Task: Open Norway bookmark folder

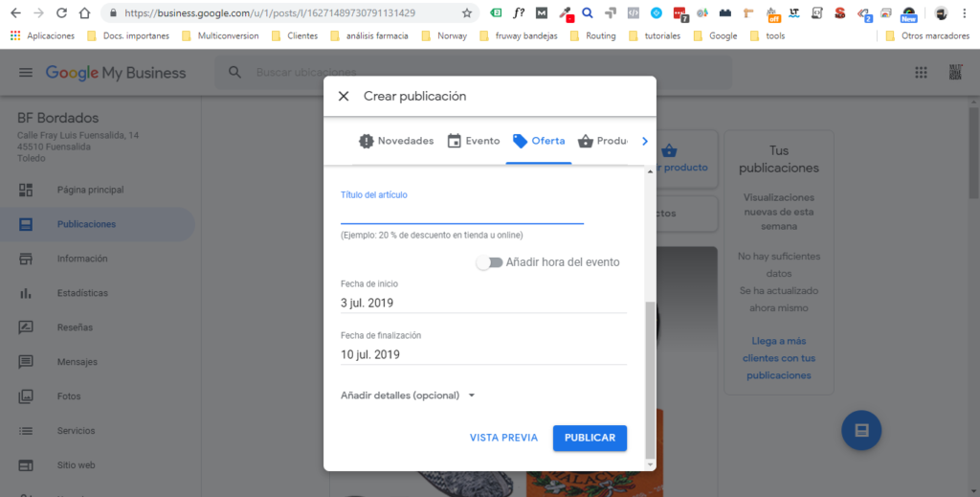Action: point(444,36)
